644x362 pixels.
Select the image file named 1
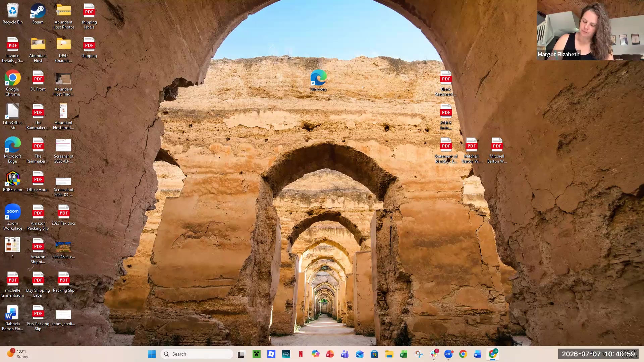pyautogui.click(x=13, y=249)
